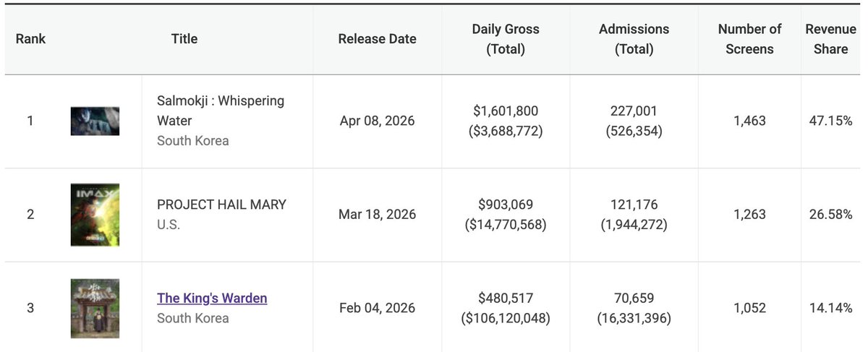Select release date Feb 04, 2026
Viewport: 868px width, 352px height.
[377, 308]
